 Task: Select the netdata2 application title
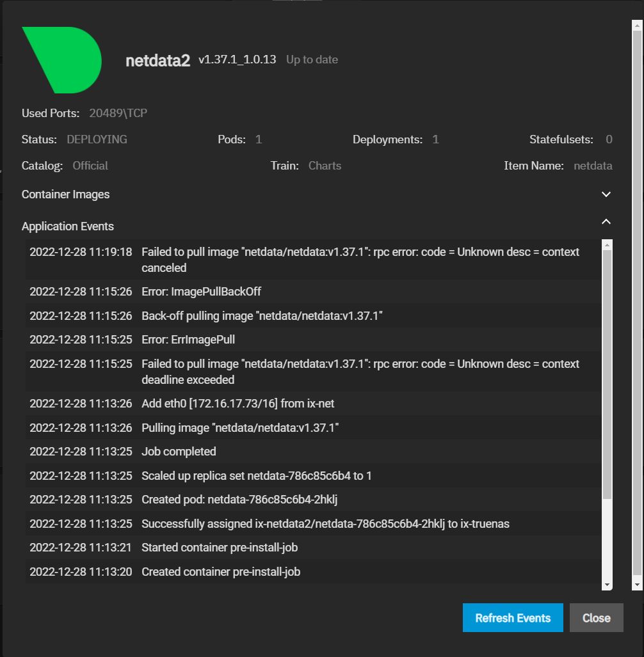[157, 60]
